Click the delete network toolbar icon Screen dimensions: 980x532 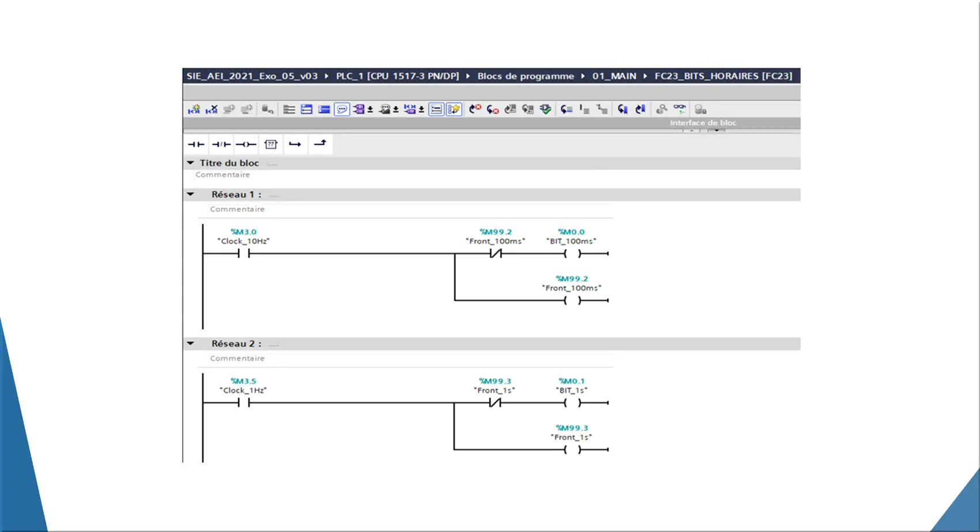212,110
